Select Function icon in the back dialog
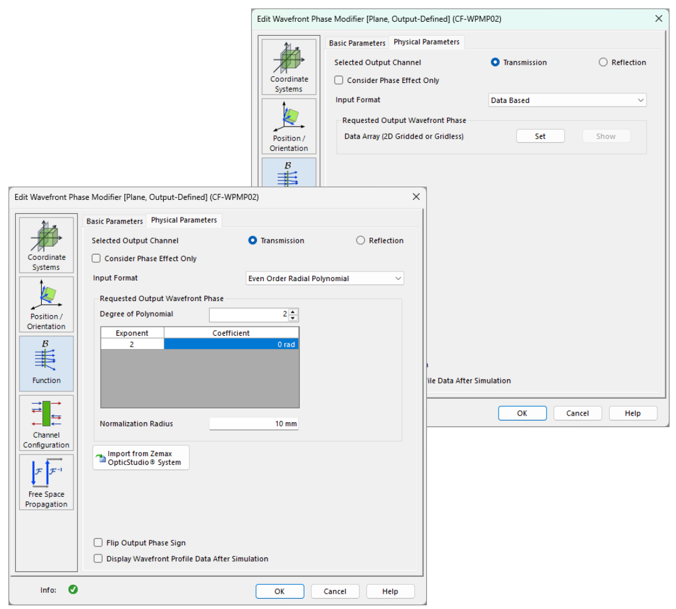 pos(289,172)
